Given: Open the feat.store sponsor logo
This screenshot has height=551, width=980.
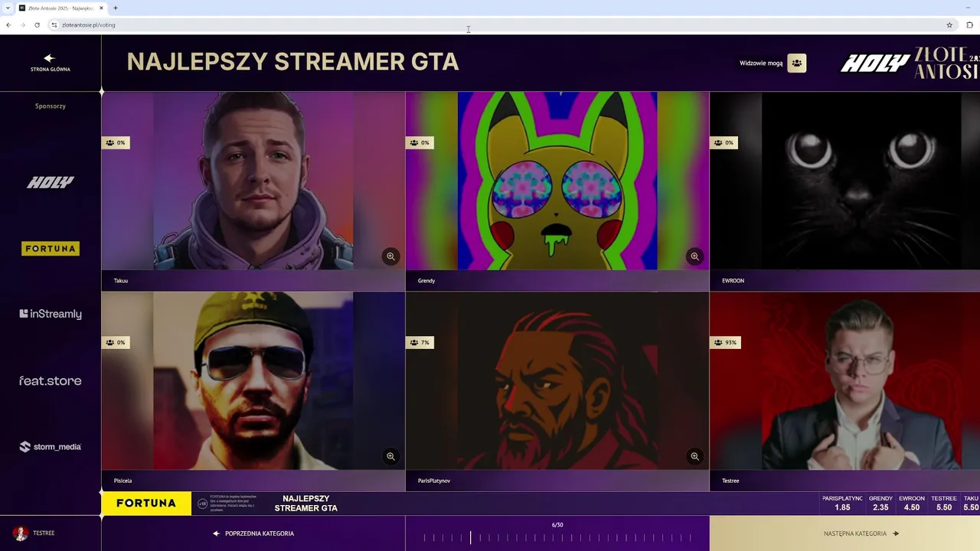Looking at the screenshot, I should 51,380.
